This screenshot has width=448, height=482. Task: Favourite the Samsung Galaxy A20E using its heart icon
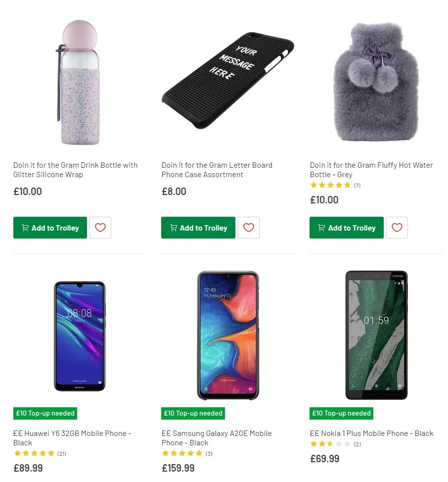coord(249,480)
